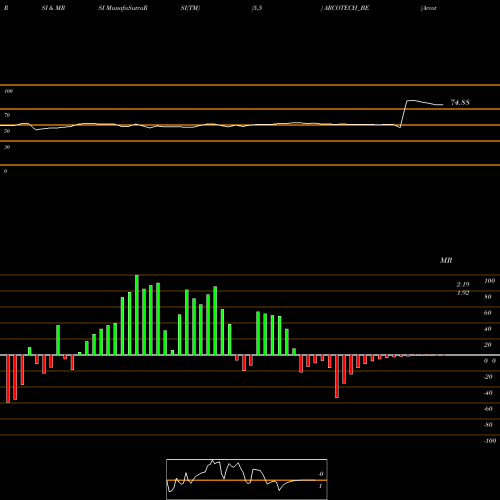Click the 2.19 value label
Screen dimensions: 500x500
(463, 284)
